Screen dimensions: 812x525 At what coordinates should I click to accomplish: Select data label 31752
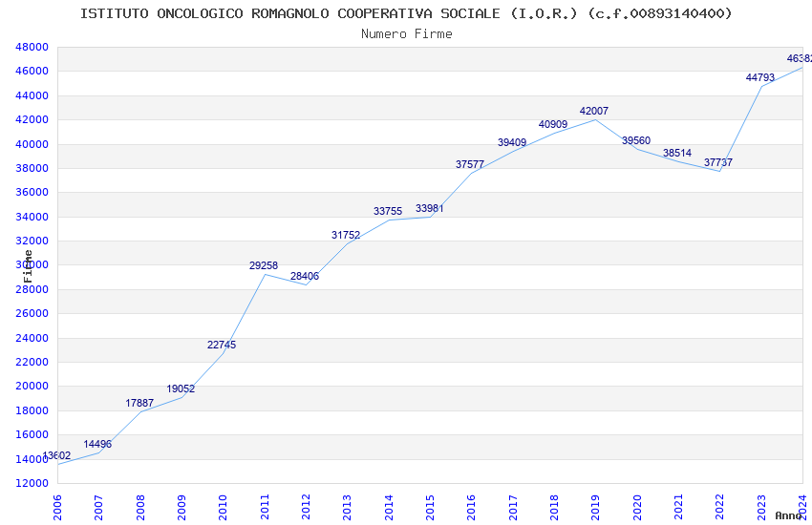pos(346,236)
